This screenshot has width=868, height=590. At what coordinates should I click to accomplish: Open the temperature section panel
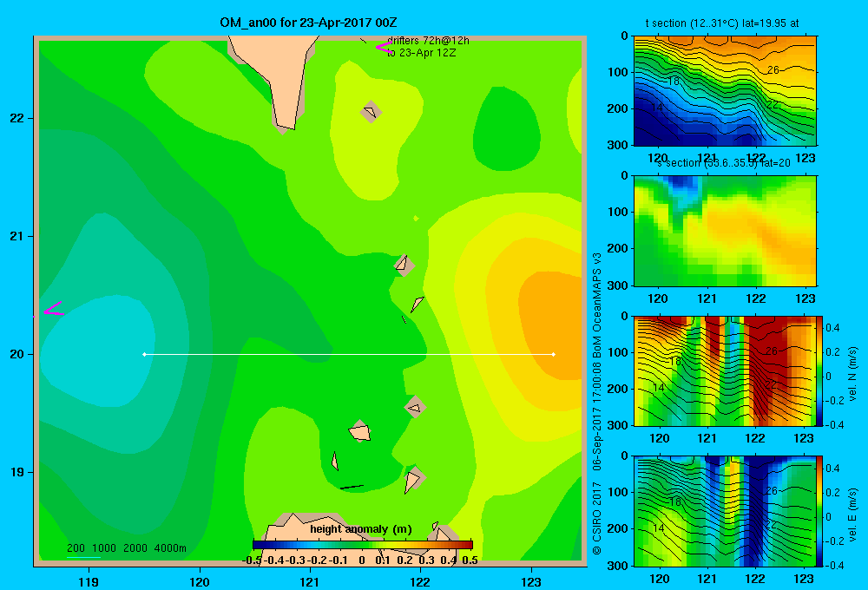tap(725, 91)
